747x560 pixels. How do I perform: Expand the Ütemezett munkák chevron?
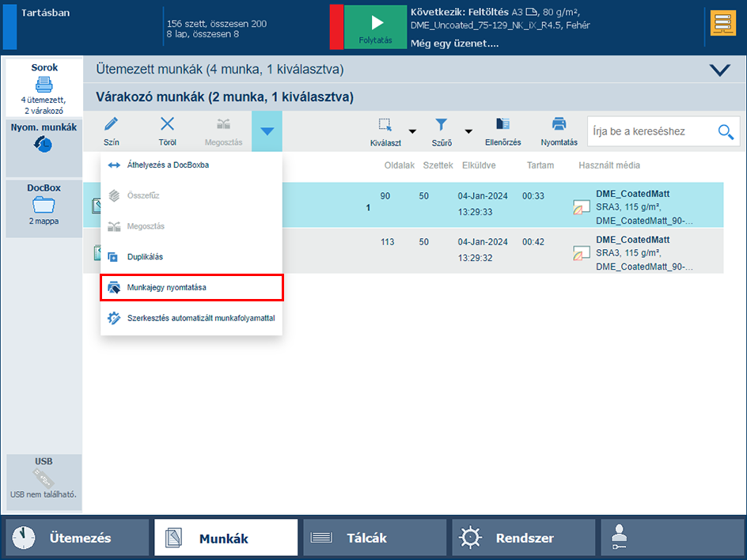pyautogui.click(x=719, y=70)
